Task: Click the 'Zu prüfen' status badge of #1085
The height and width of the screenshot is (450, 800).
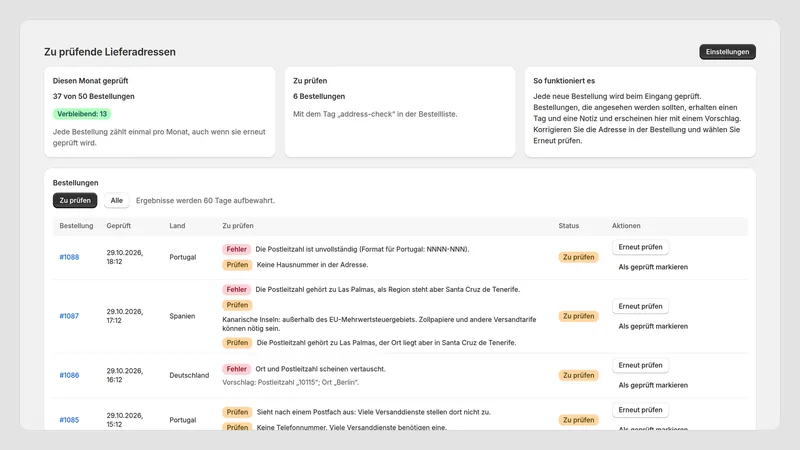Action: coord(579,420)
